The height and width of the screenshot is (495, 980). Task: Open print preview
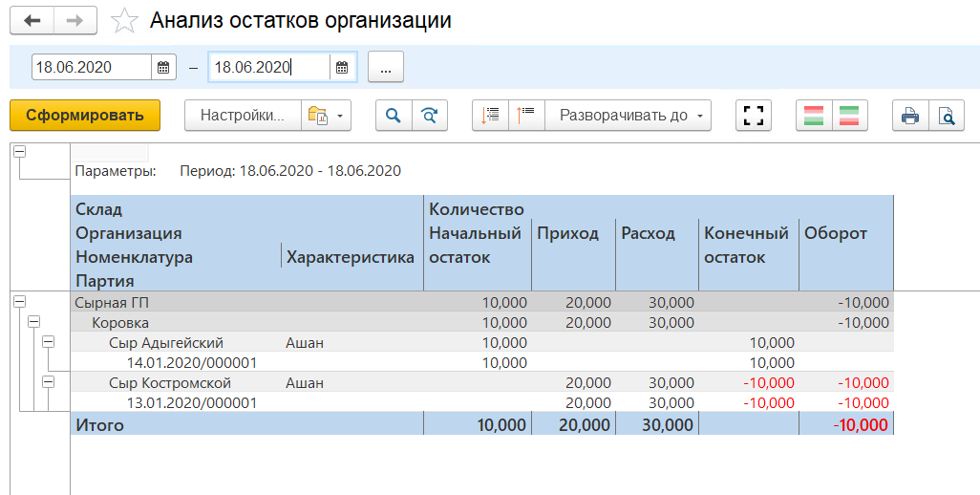(x=946, y=116)
